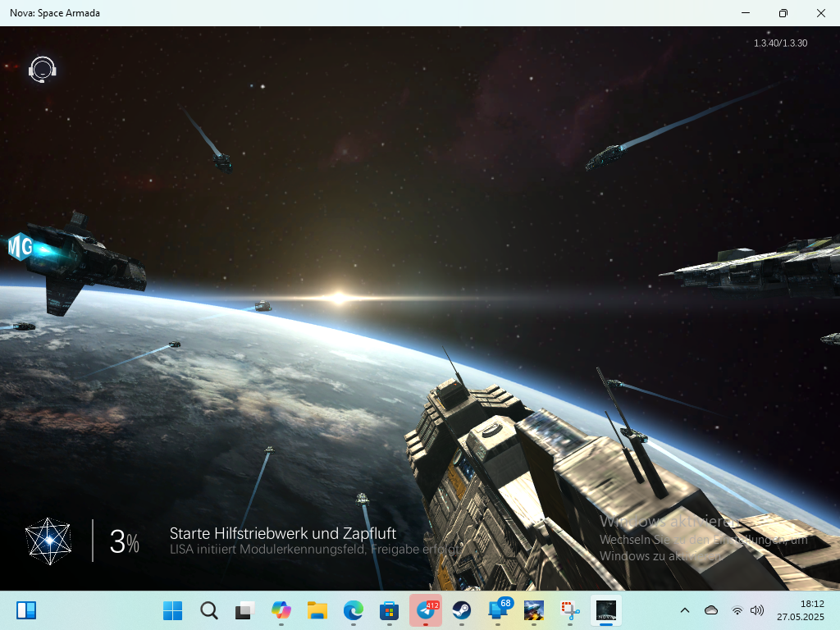Viewport: 840px width, 630px height.
Task: Open the Windows Start menu
Action: point(173,610)
